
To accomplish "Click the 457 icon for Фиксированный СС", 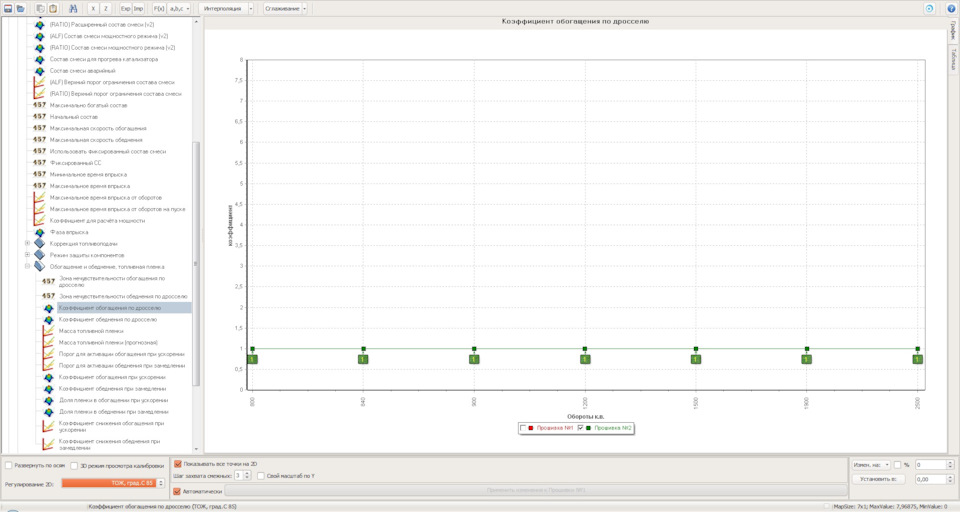I will pyautogui.click(x=40, y=162).
